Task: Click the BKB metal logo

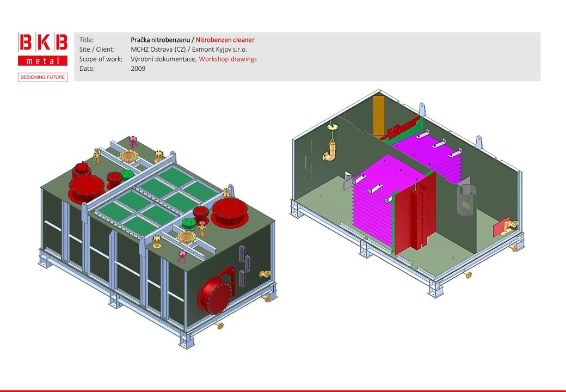Action: coord(43,49)
